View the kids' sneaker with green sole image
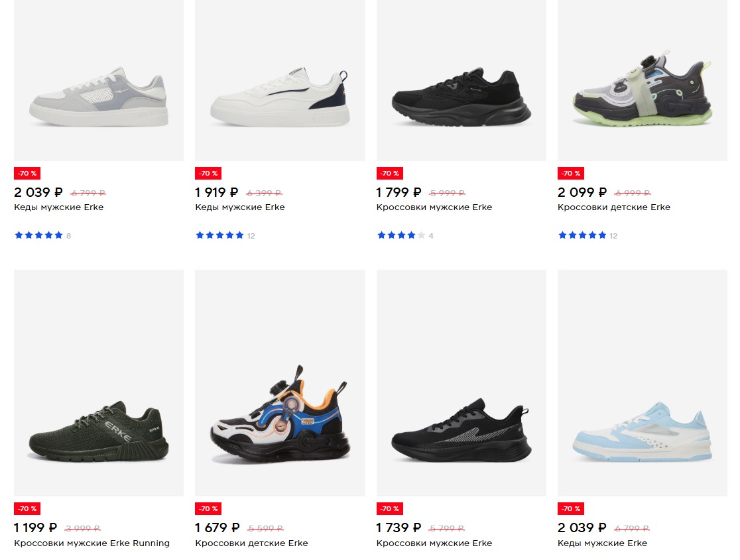The width and height of the screenshot is (740, 560). (643, 80)
